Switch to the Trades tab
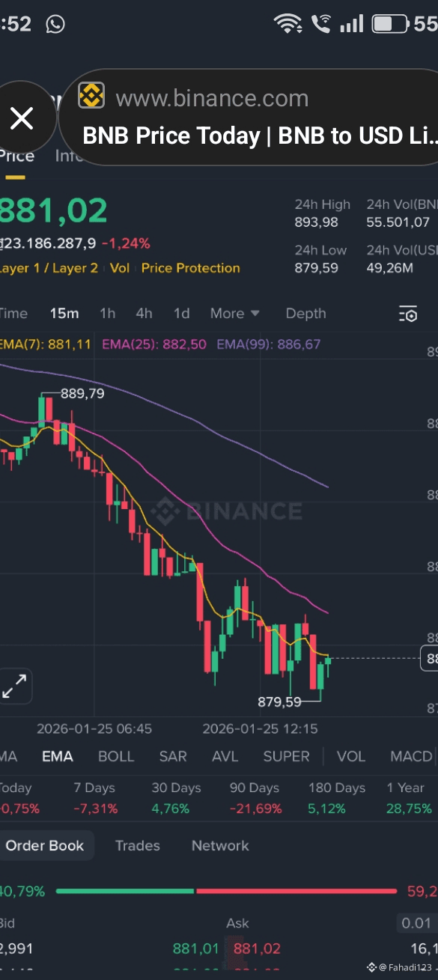Viewport: 438px width, 980px height. point(137,845)
